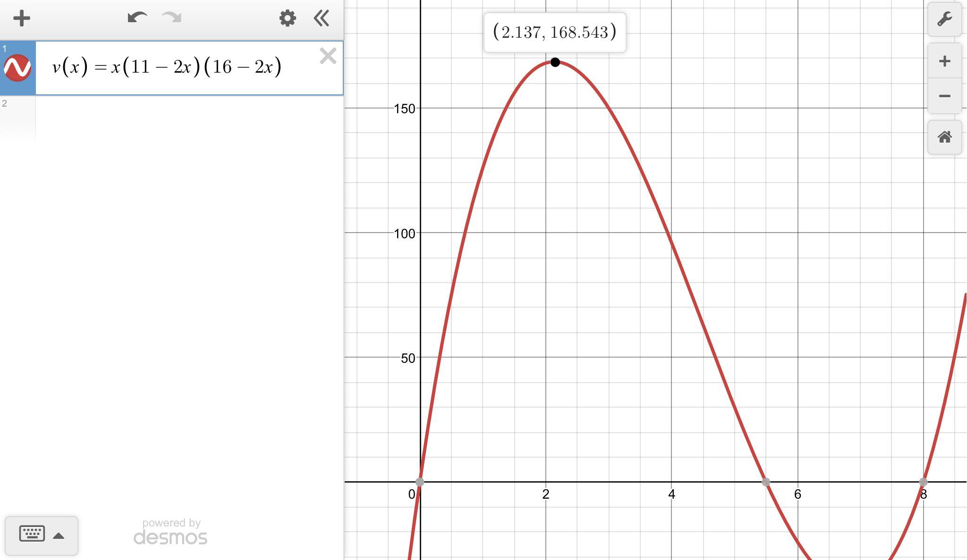Image resolution: width=967 pixels, height=560 pixels.
Task: Open the graph settings gear
Action: pyautogui.click(x=287, y=18)
